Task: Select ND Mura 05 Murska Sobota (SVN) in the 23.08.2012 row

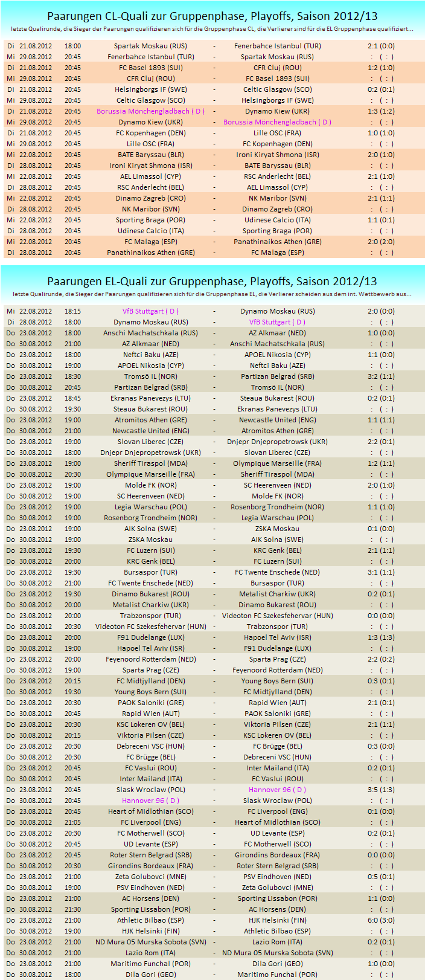Action: [x=150, y=942]
